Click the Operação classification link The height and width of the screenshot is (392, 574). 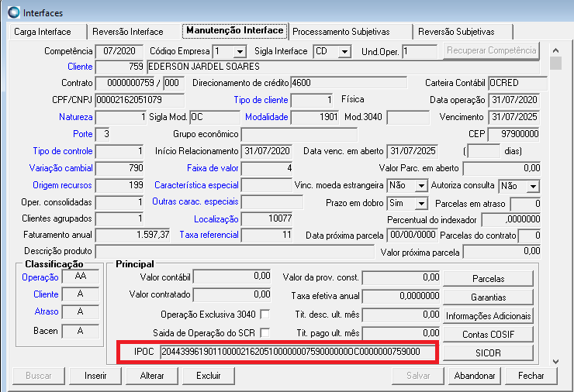pyautogui.click(x=40, y=277)
